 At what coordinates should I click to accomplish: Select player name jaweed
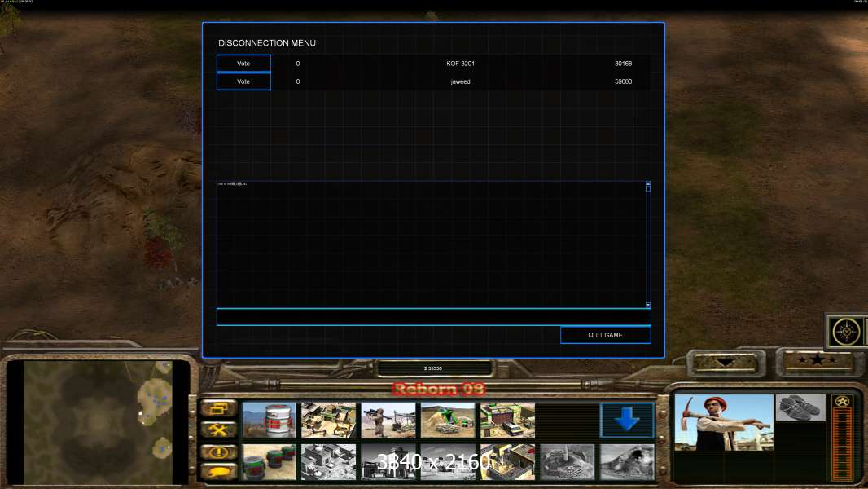tap(461, 82)
